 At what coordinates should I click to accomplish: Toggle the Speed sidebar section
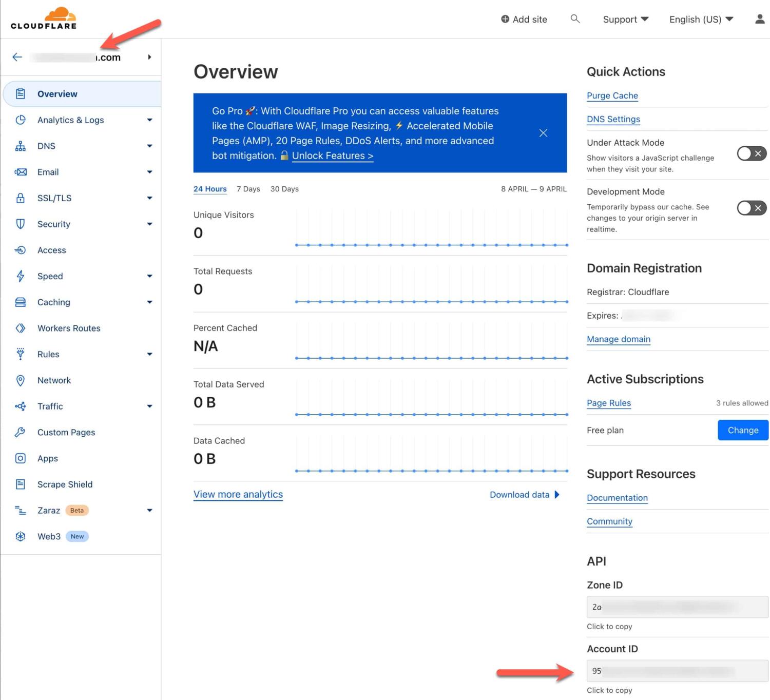149,276
